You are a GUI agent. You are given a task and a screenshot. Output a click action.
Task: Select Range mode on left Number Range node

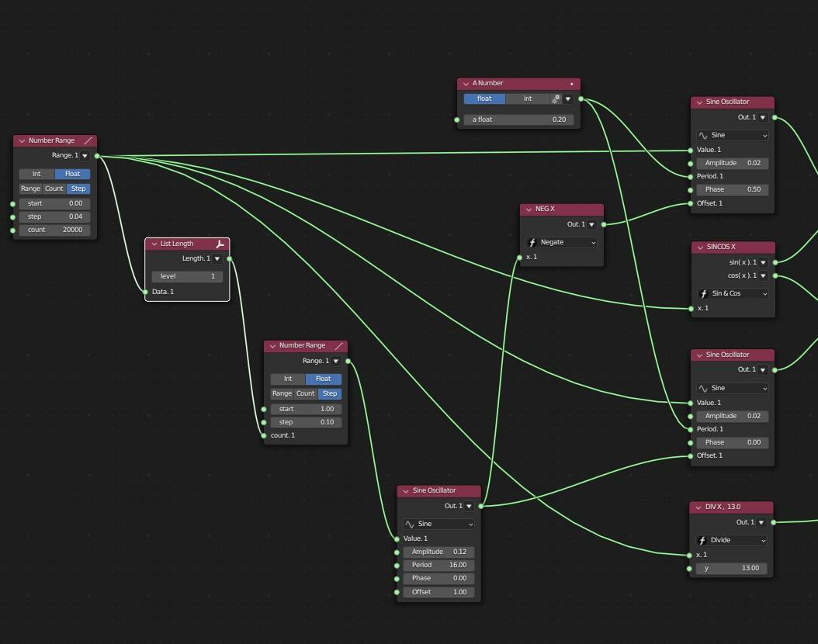[x=30, y=189]
